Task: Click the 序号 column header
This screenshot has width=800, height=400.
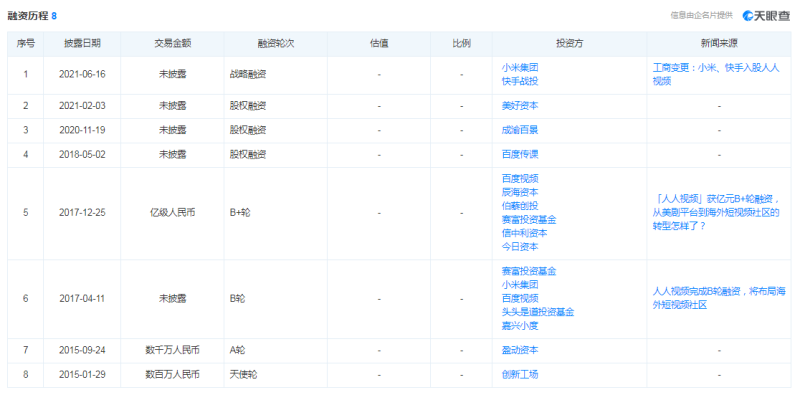Action: coord(26,44)
